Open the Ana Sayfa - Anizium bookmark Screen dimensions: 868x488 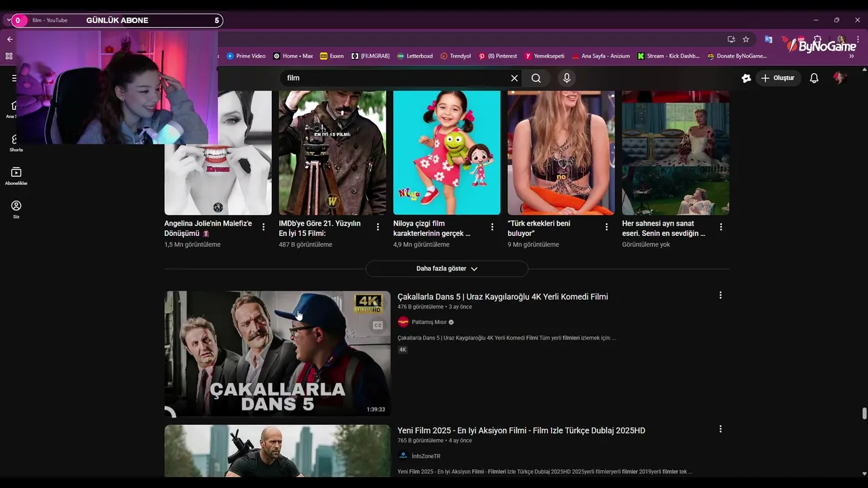(x=601, y=56)
